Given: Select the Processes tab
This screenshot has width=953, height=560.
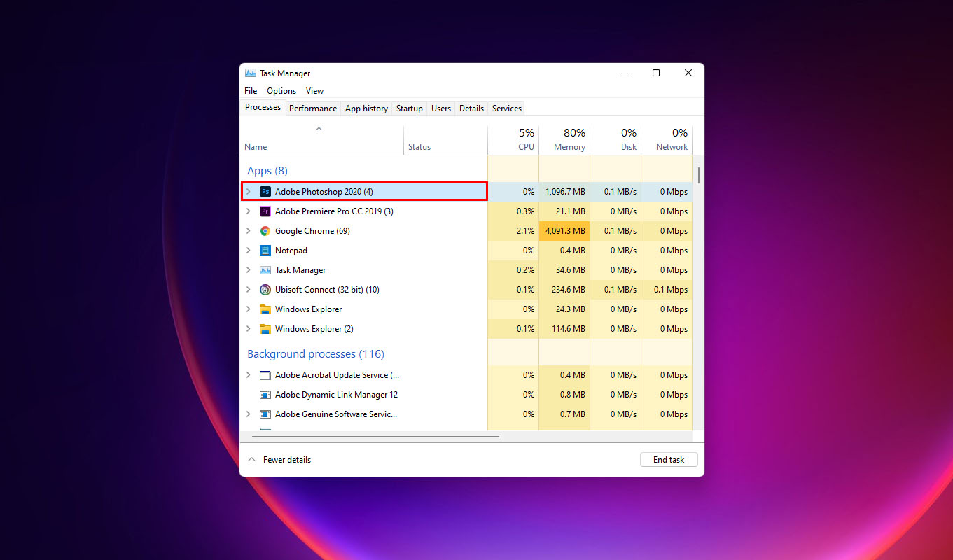Looking at the screenshot, I should [263, 107].
